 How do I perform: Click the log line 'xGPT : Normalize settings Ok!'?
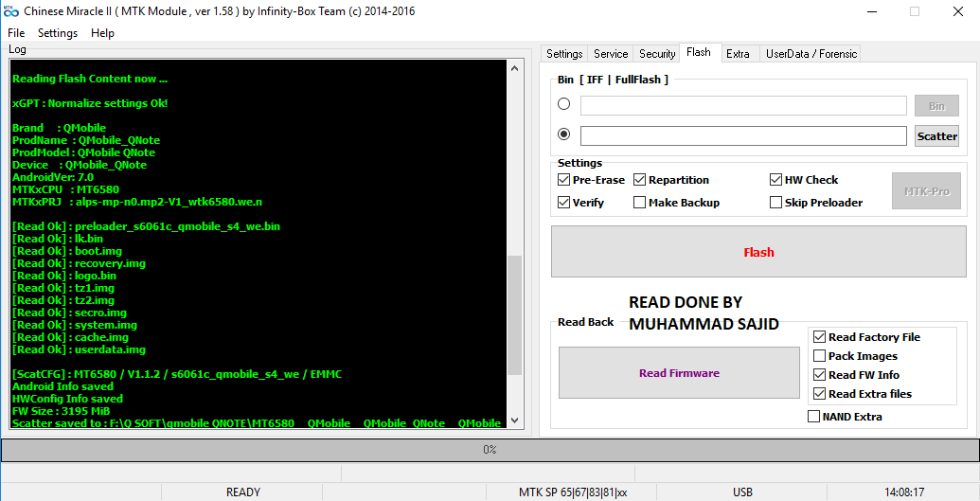tap(90, 103)
